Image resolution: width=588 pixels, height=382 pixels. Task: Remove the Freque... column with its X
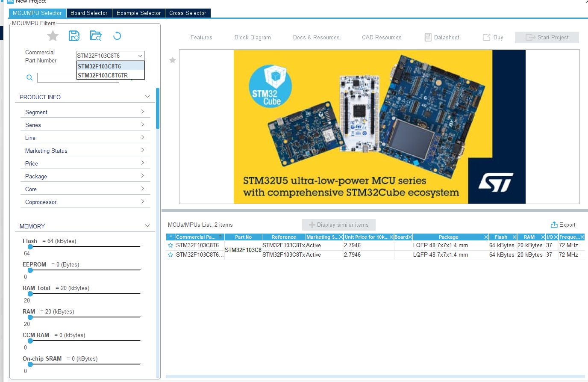click(x=582, y=237)
